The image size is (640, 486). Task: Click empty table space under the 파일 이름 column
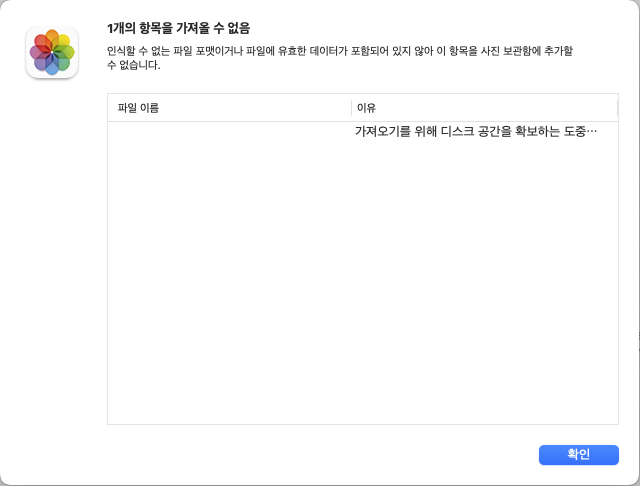click(x=228, y=280)
